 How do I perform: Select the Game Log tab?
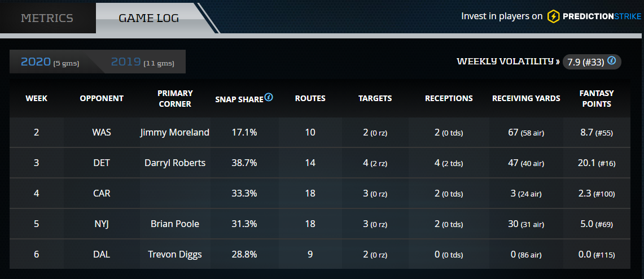[x=148, y=18]
